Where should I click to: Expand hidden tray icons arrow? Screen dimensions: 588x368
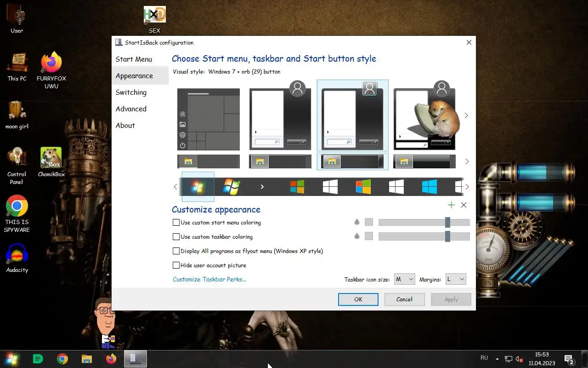(x=497, y=359)
